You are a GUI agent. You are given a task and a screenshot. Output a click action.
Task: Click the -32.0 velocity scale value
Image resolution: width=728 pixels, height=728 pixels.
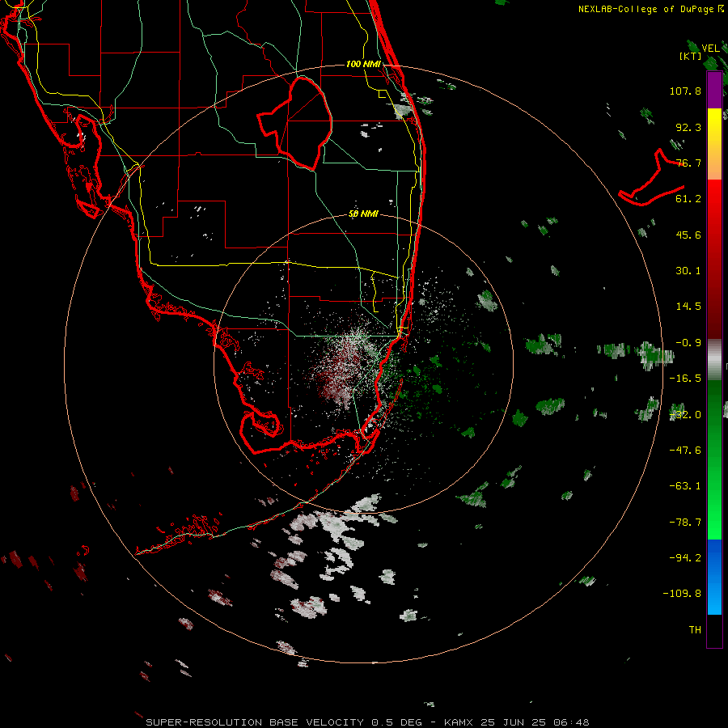685,415
